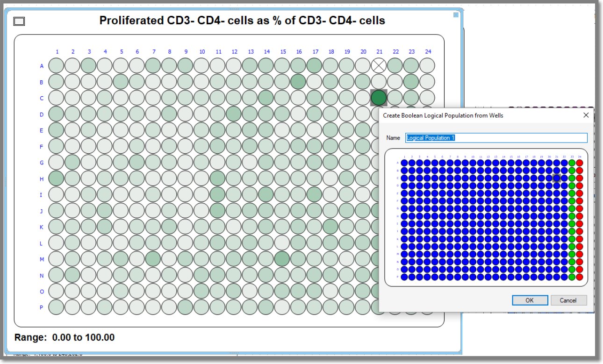603x364 pixels.
Task: Select well M15 on the heatmap plate
Action: [x=282, y=259]
